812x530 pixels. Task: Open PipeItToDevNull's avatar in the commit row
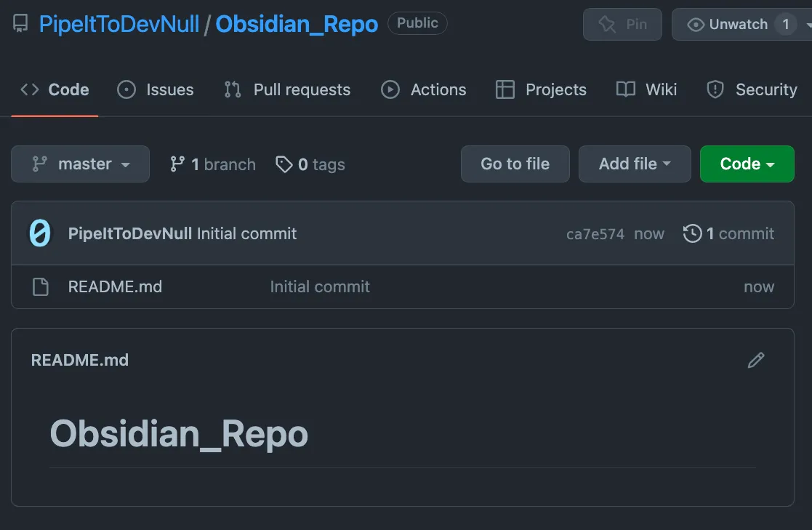pyautogui.click(x=40, y=233)
